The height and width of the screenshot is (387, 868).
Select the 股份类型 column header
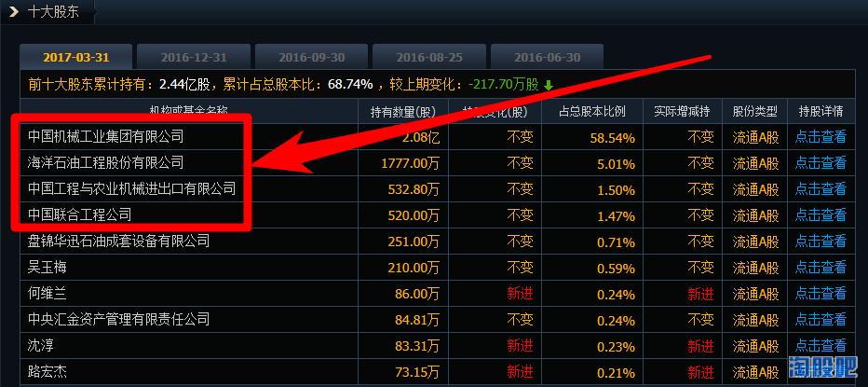click(x=755, y=111)
